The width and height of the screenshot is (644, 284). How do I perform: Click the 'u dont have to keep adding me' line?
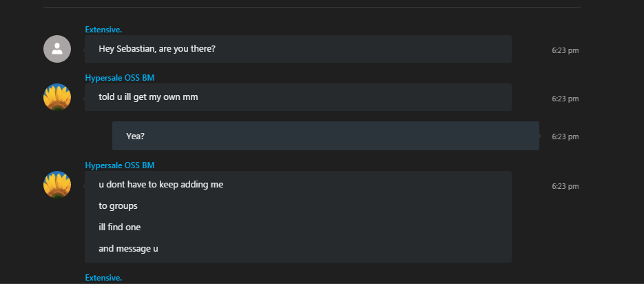click(x=161, y=185)
